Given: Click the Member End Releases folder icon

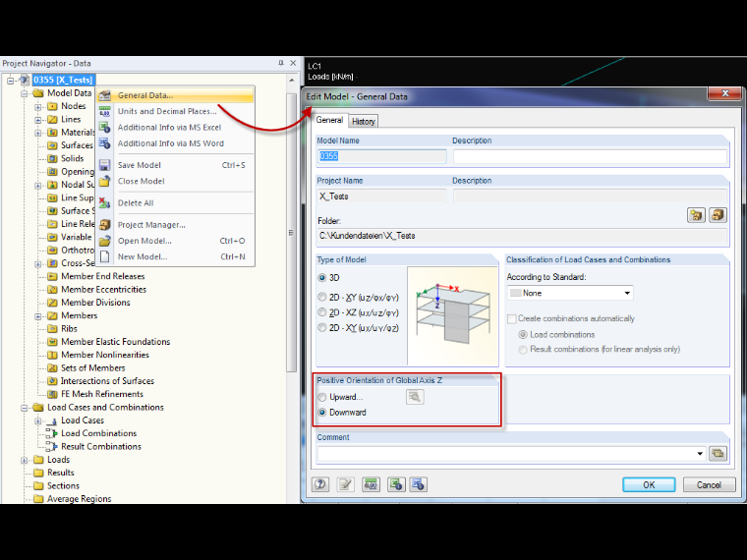Looking at the screenshot, I should click(52, 276).
